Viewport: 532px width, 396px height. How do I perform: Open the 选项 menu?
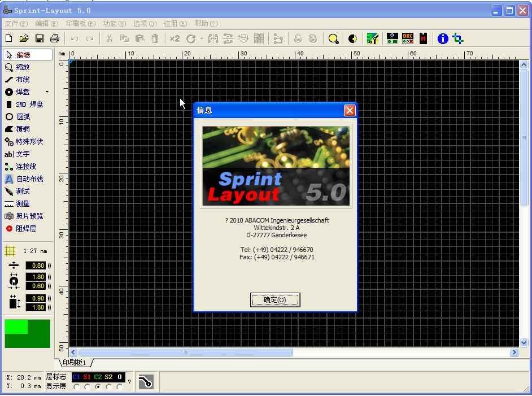[145, 23]
